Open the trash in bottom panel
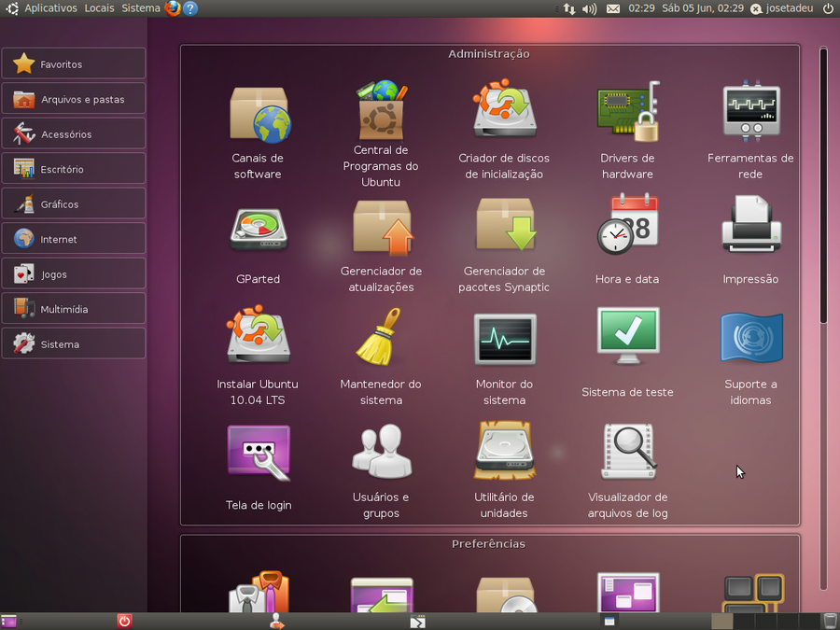The width and height of the screenshot is (840, 630). (x=830, y=622)
